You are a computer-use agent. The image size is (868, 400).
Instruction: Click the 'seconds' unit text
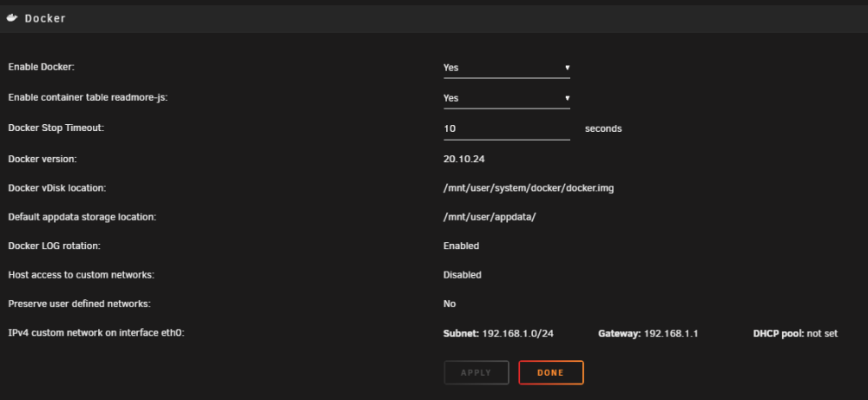603,128
